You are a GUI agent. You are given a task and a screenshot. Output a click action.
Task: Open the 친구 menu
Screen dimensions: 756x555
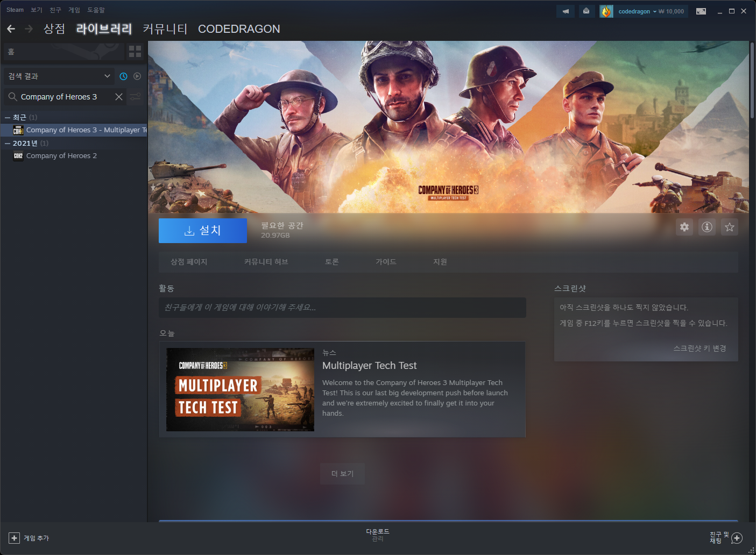[x=55, y=10]
